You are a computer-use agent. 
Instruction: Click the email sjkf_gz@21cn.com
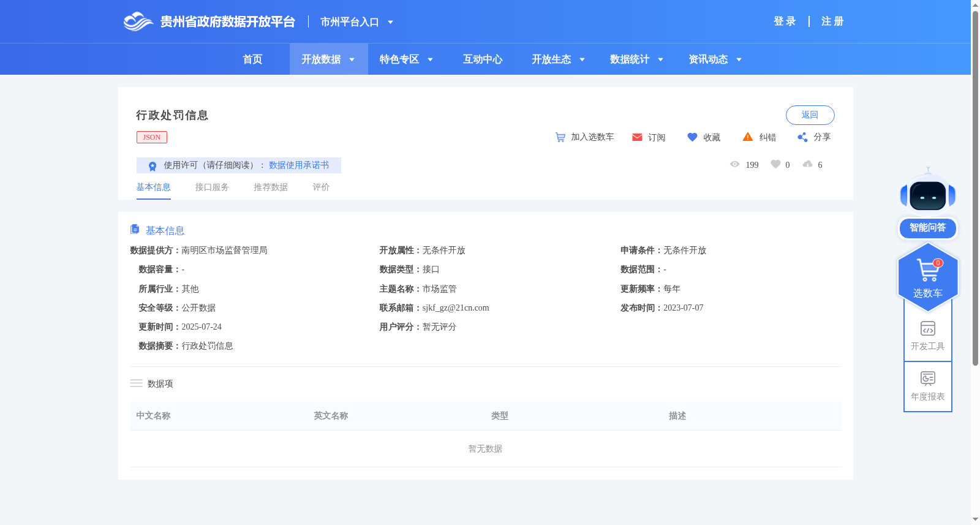point(456,308)
